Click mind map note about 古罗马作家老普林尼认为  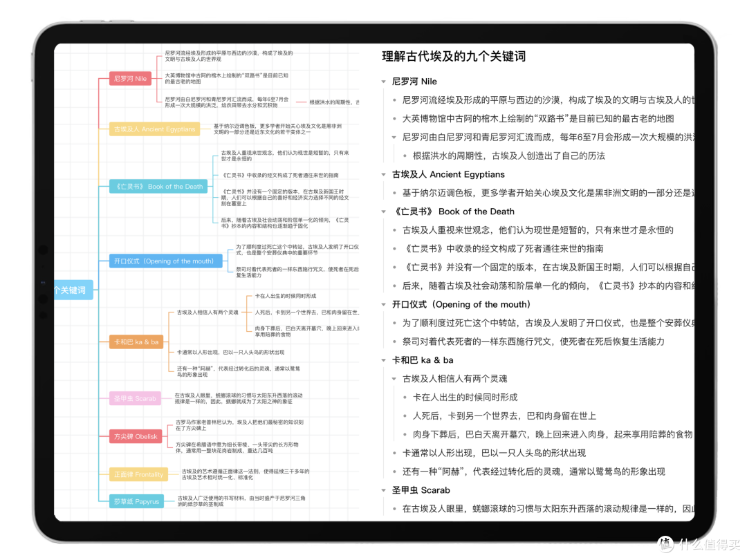239,425
